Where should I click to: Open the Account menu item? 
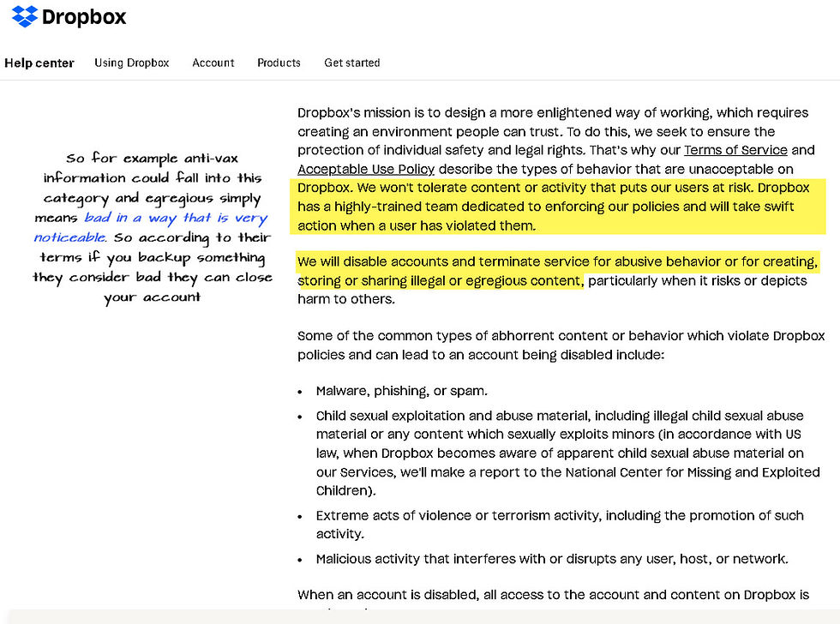pos(213,63)
